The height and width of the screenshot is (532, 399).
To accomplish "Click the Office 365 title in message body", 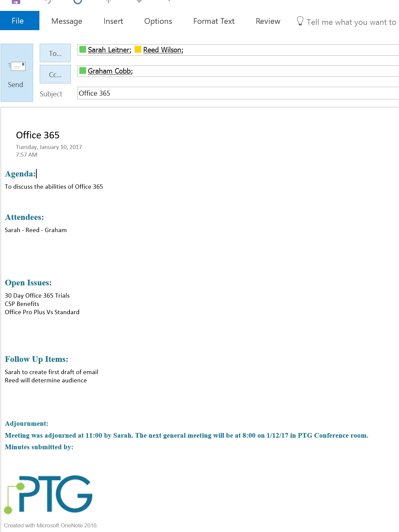I will pyautogui.click(x=38, y=135).
